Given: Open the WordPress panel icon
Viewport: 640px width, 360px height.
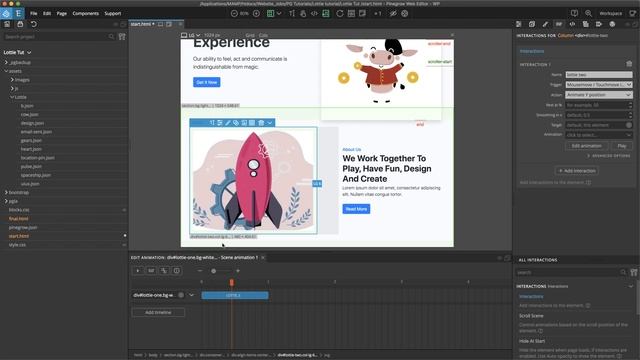Looking at the screenshot, I should coord(612,24).
